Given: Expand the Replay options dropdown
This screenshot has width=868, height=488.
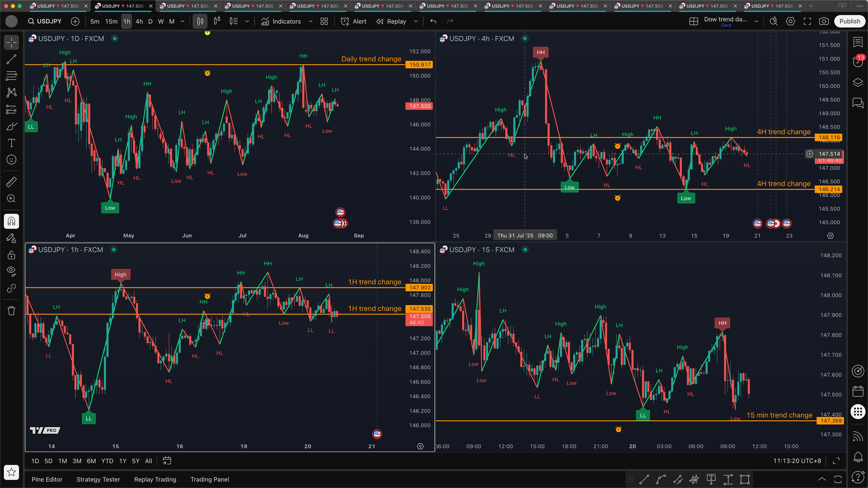Looking at the screenshot, I should point(416,21).
